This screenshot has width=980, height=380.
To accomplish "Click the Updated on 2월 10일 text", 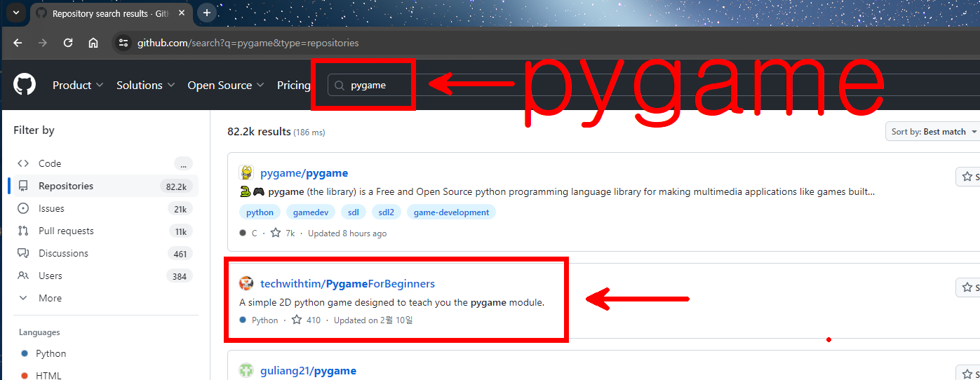I will (x=373, y=320).
